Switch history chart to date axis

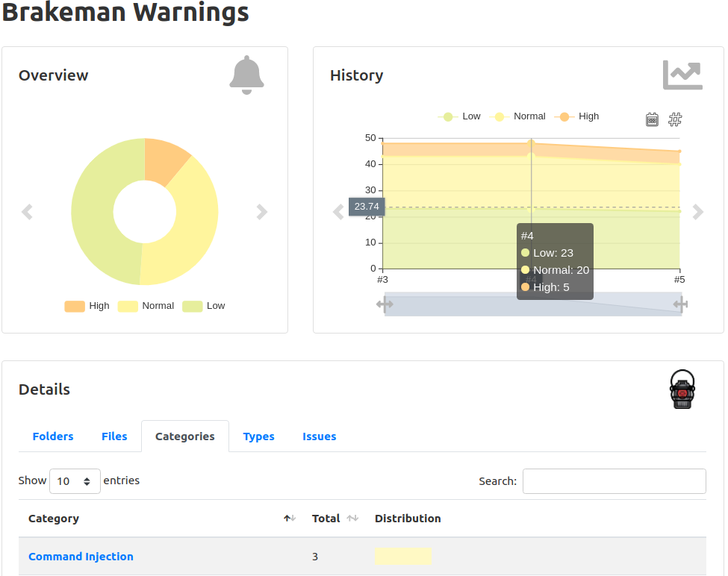(x=652, y=119)
